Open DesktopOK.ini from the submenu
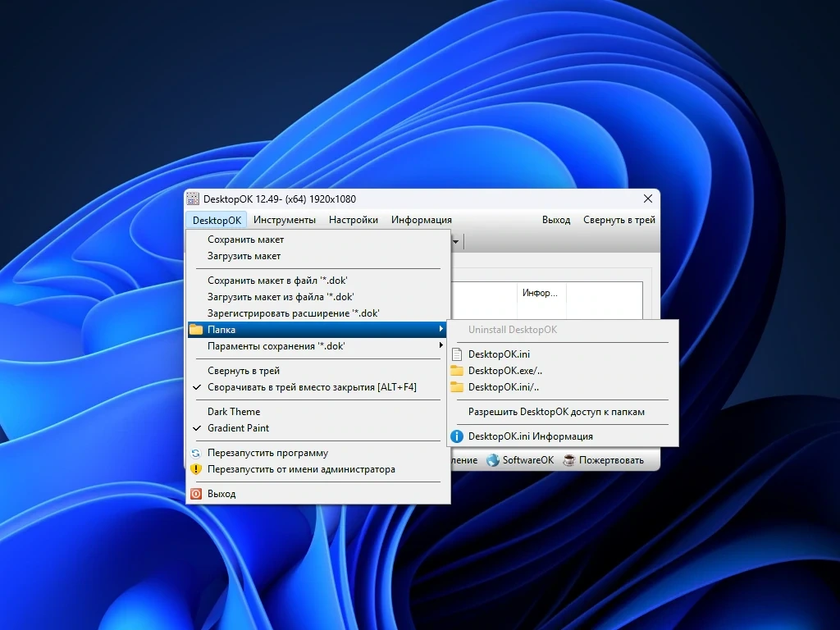Viewport: 840px width, 630px height. click(x=563, y=354)
